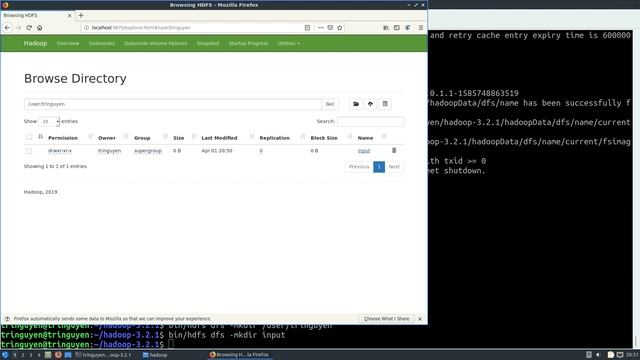Click the volume icon in system tray

(x=598, y=355)
